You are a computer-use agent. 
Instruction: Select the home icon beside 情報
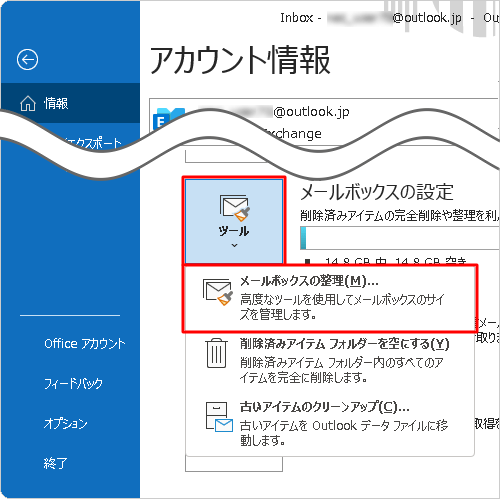click(x=28, y=103)
